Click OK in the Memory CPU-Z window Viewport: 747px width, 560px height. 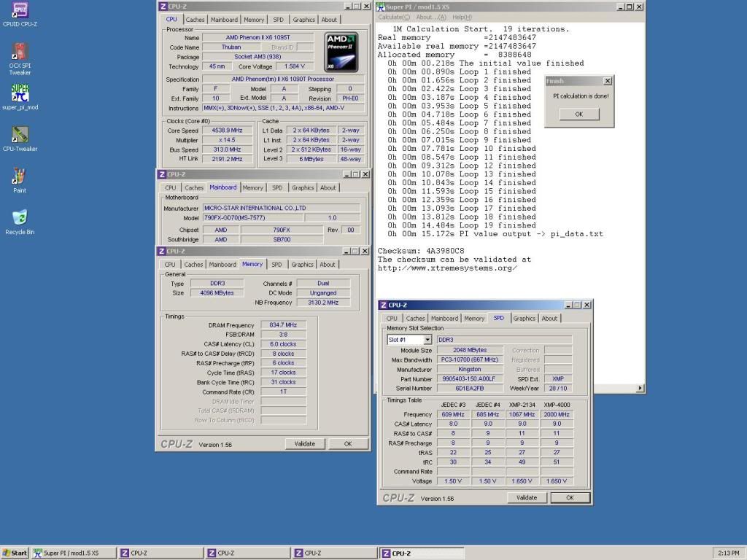pyautogui.click(x=347, y=443)
